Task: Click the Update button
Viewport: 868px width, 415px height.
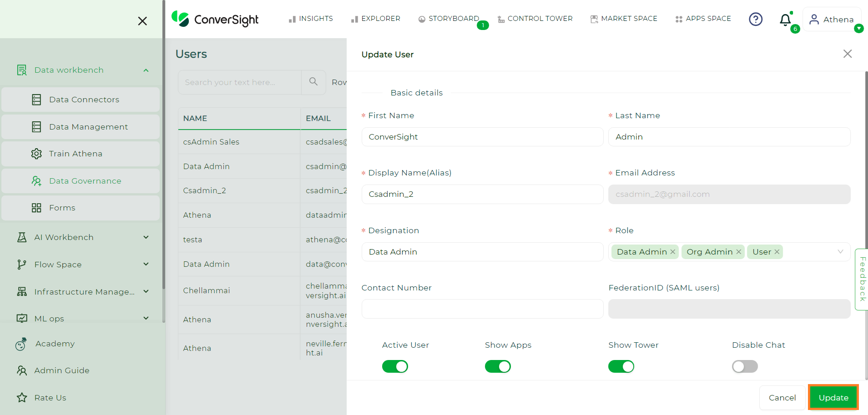Action: [833, 398]
